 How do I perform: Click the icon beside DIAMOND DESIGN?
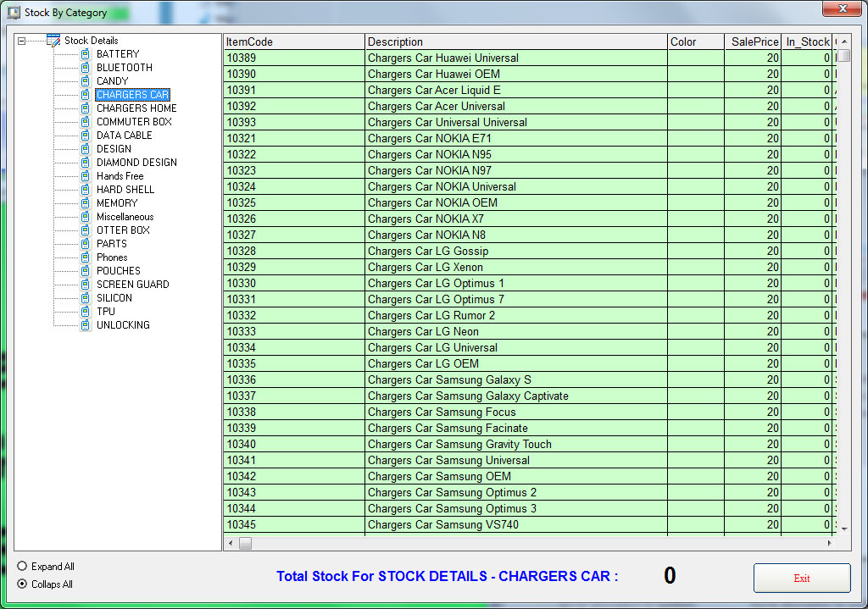86,163
